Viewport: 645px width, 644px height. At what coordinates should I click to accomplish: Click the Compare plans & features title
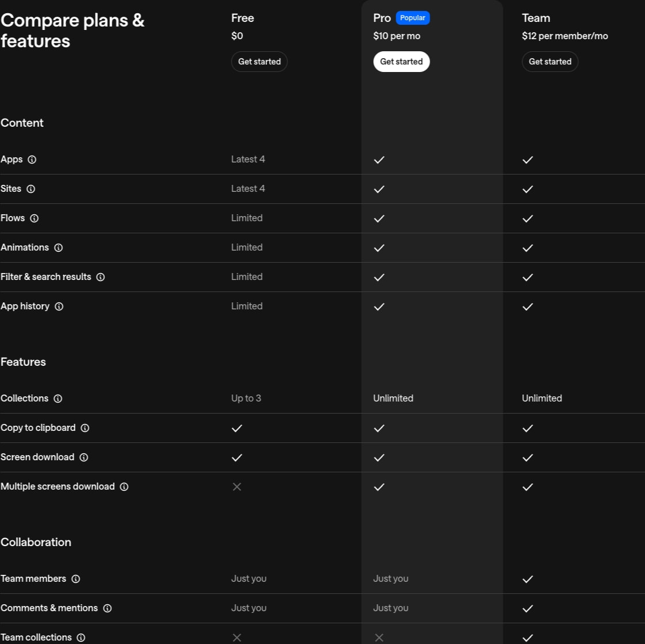pos(73,31)
